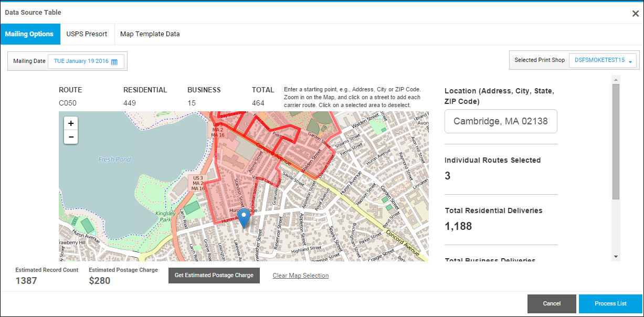Click the blue location pin marker
The width and height of the screenshot is (644, 317).
coord(244,217)
